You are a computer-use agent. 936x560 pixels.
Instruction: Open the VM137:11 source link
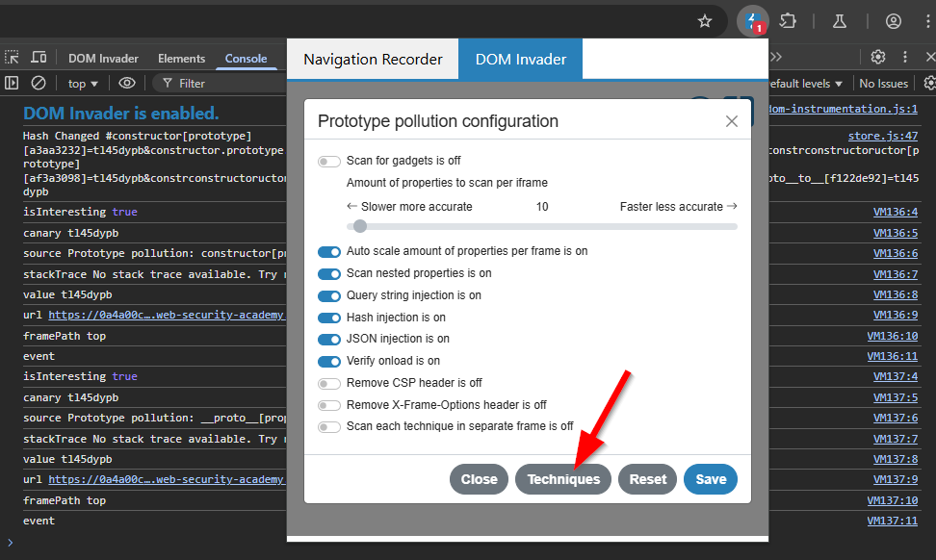point(893,521)
